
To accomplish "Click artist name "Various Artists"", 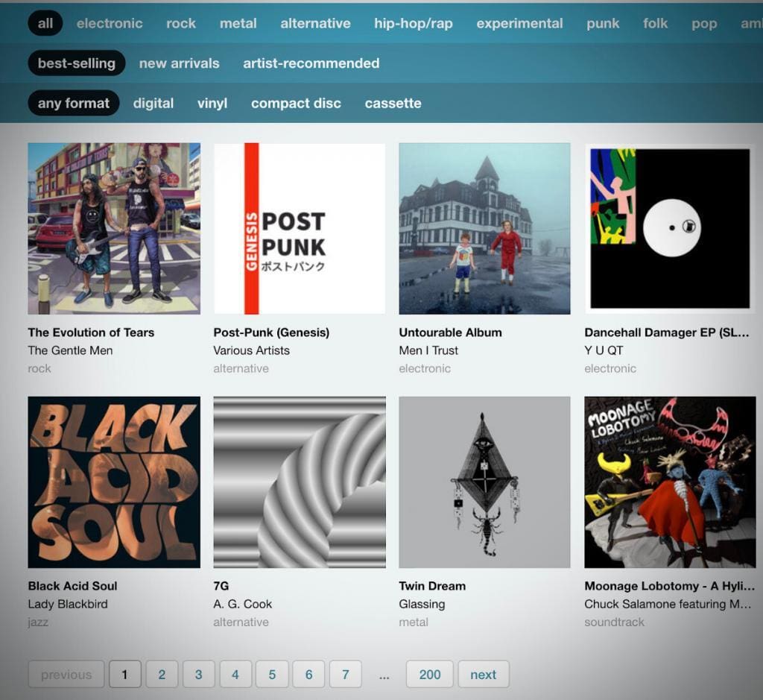I will click(x=251, y=350).
